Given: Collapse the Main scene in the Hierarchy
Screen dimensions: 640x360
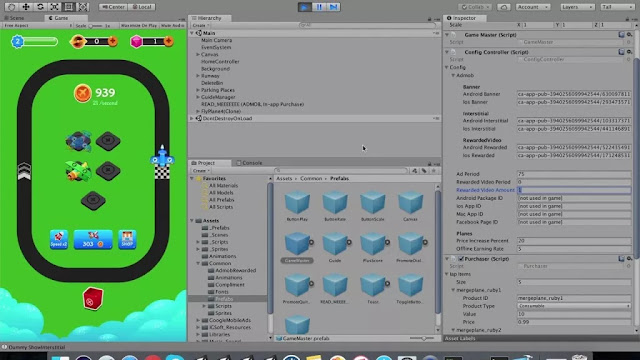Looking at the screenshot, I should click(192, 33).
